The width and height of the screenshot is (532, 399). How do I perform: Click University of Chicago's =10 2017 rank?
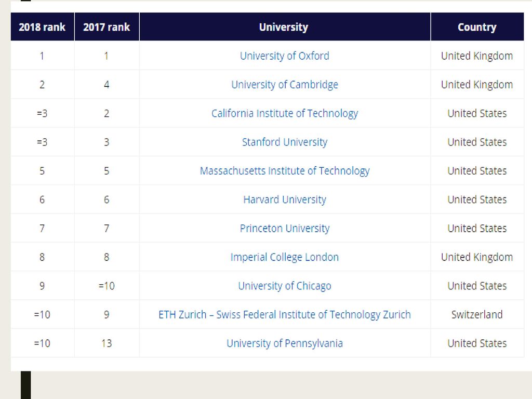point(107,286)
